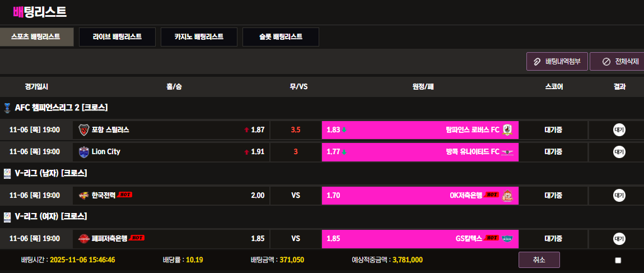Click the 페퍼저축은행 team logo
The height and width of the screenshot is (273, 644).
coord(84,238)
